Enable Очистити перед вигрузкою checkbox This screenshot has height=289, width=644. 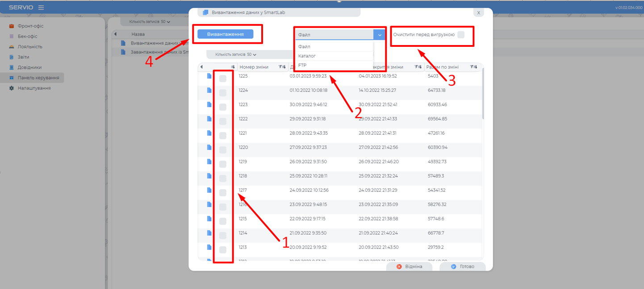click(461, 35)
